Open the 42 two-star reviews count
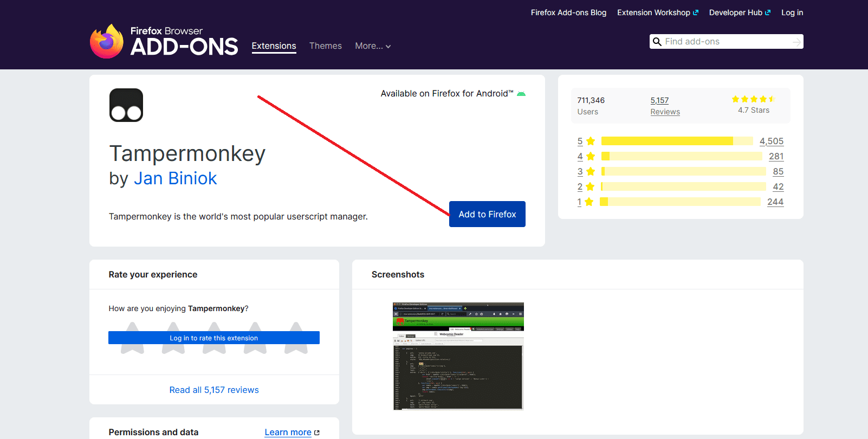 [778, 186]
